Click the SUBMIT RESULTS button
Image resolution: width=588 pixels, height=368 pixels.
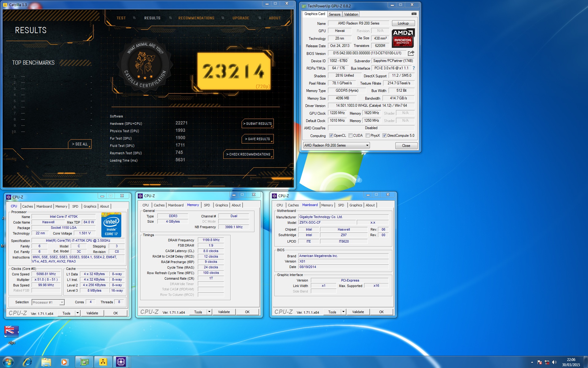(x=258, y=124)
